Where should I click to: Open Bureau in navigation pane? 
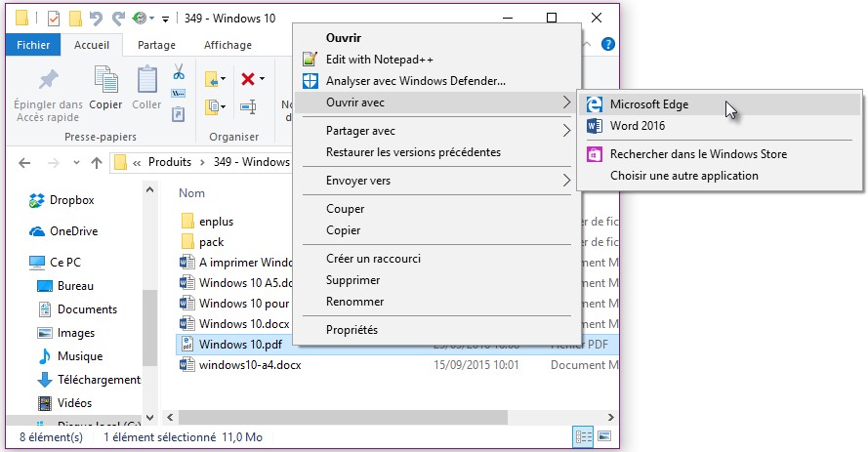[x=75, y=286]
